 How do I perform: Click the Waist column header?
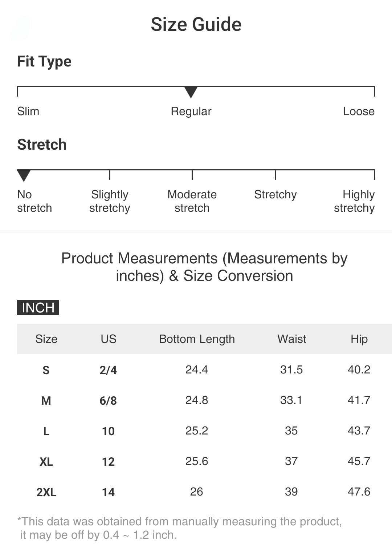click(291, 339)
